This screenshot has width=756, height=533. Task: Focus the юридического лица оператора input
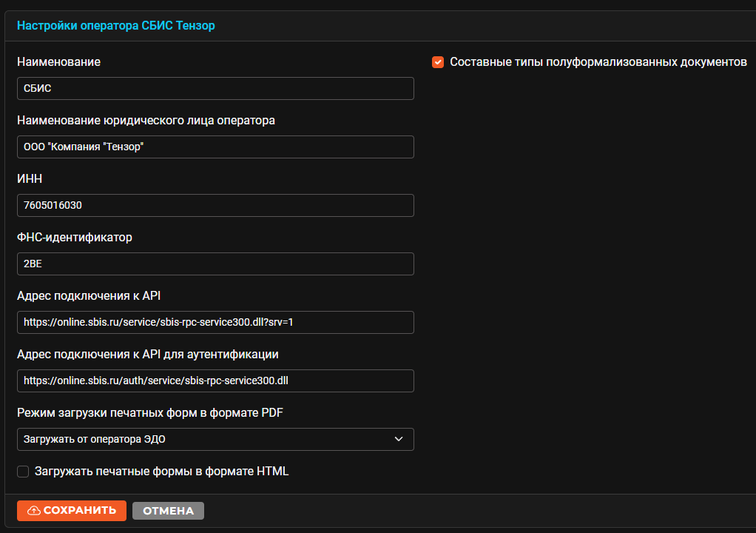coord(215,147)
